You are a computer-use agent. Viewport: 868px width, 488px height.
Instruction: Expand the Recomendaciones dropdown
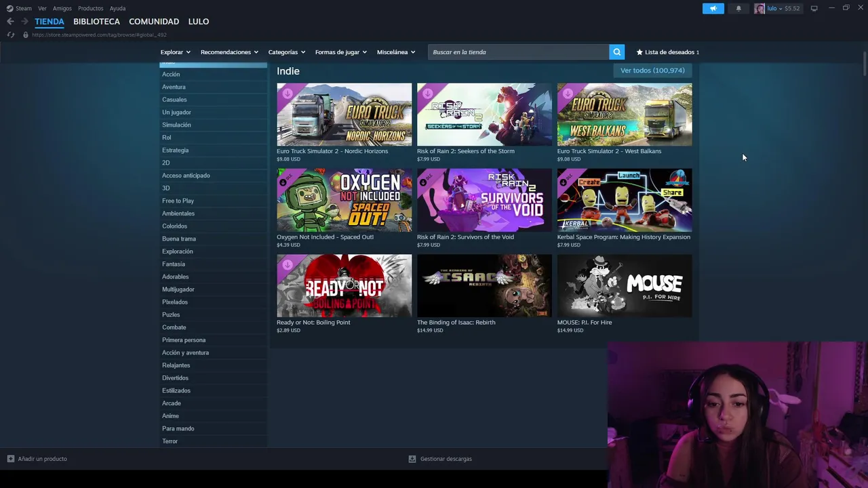pyautogui.click(x=229, y=52)
